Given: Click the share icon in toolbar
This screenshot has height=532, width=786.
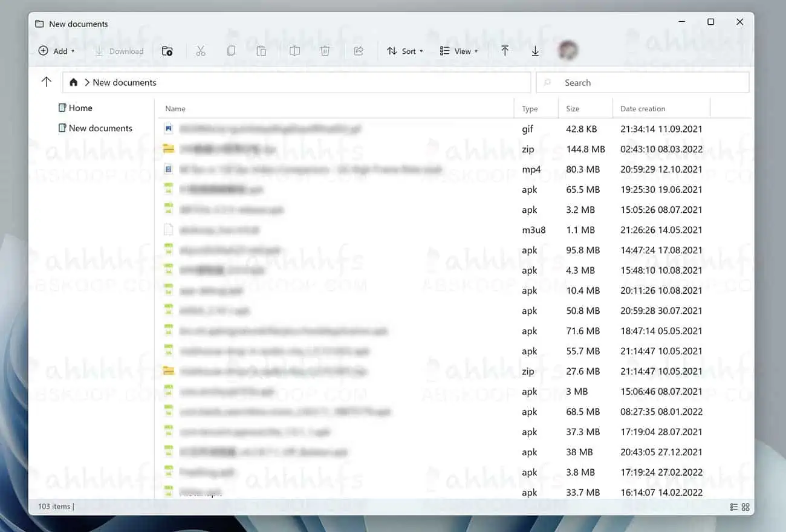Looking at the screenshot, I should coord(359,51).
